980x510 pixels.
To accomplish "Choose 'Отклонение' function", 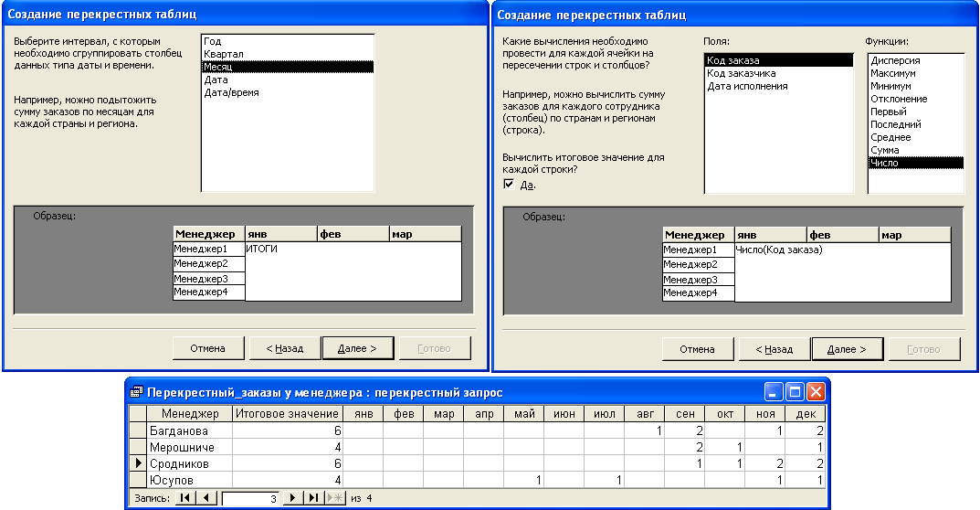I will click(x=916, y=99).
